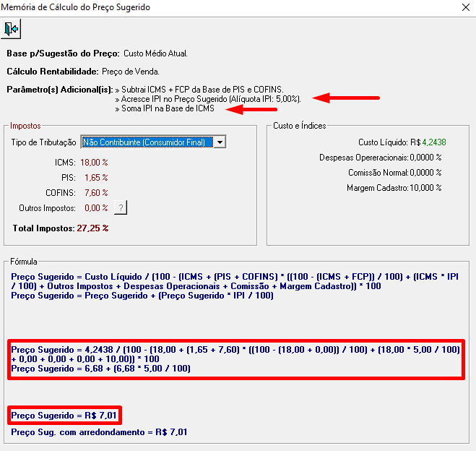This screenshot has width=476, height=451.
Task: Close the Memória de Cálculo window
Action: (466, 7)
